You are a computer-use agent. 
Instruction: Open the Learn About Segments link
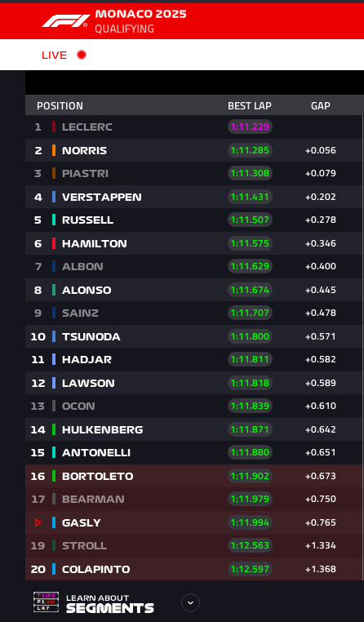pos(110,603)
